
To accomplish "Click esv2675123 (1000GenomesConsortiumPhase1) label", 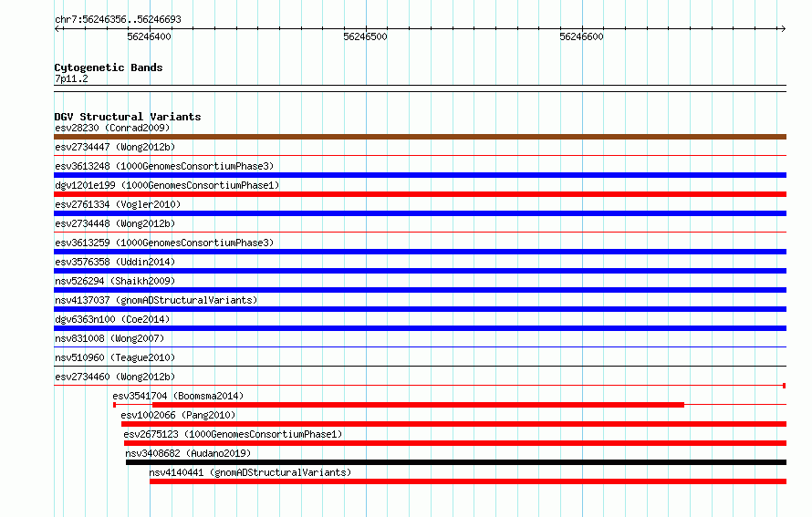I will pyautogui.click(x=233, y=434).
